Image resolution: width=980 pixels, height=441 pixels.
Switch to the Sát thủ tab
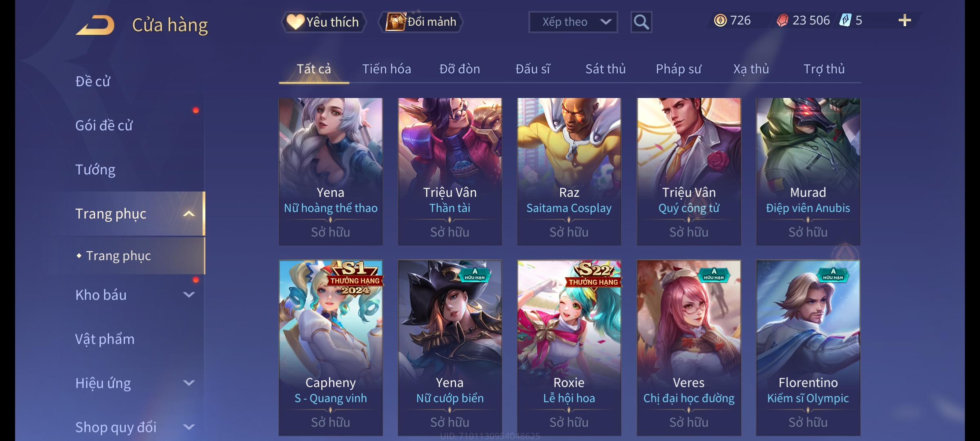tap(606, 69)
